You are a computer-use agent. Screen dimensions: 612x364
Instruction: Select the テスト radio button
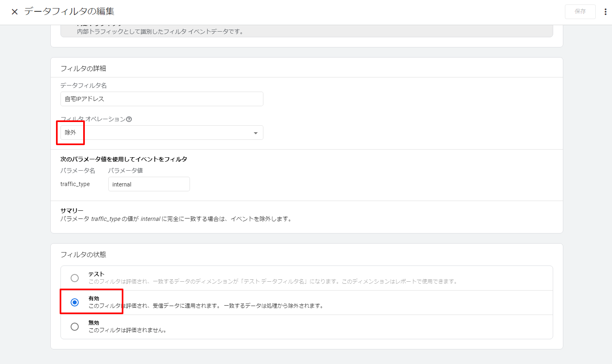pyautogui.click(x=75, y=278)
